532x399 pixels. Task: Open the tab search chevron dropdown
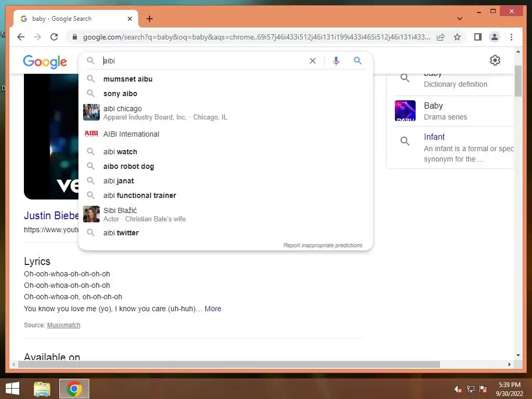click(x=460, y=19)
